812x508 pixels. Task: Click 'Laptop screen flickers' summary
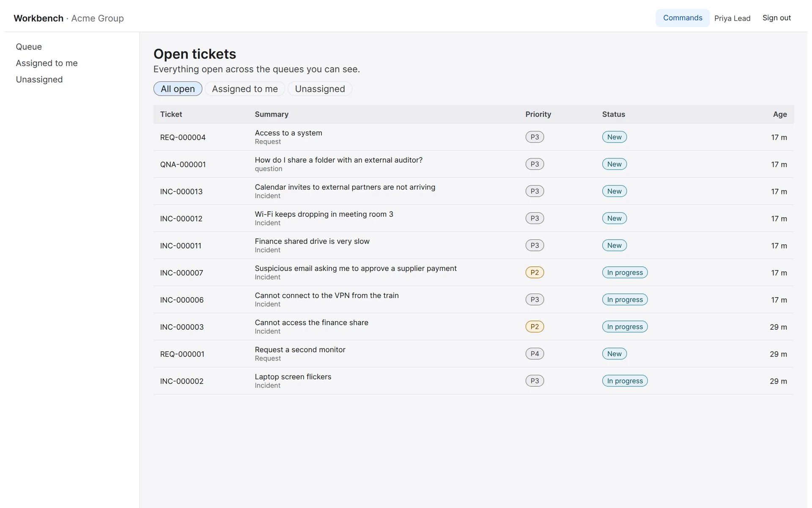pyautogui.click(x=293, y=377)
